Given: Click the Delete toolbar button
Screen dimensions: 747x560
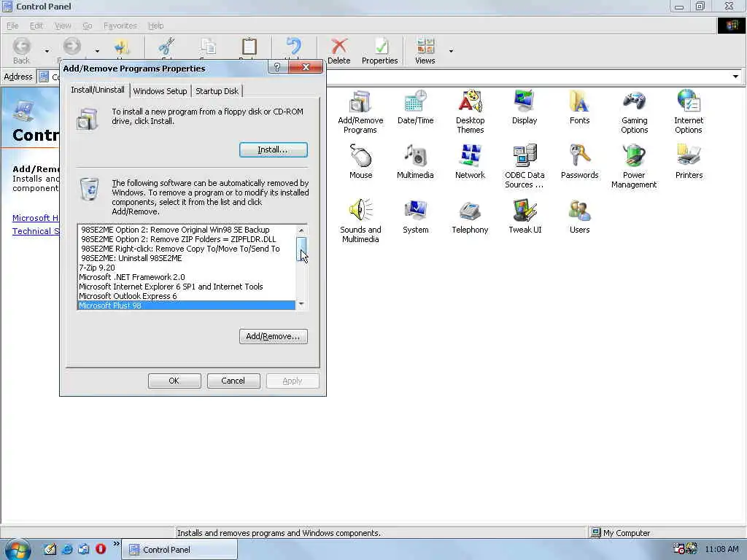Looking at the screenshot, I should (x=338, y=50).
